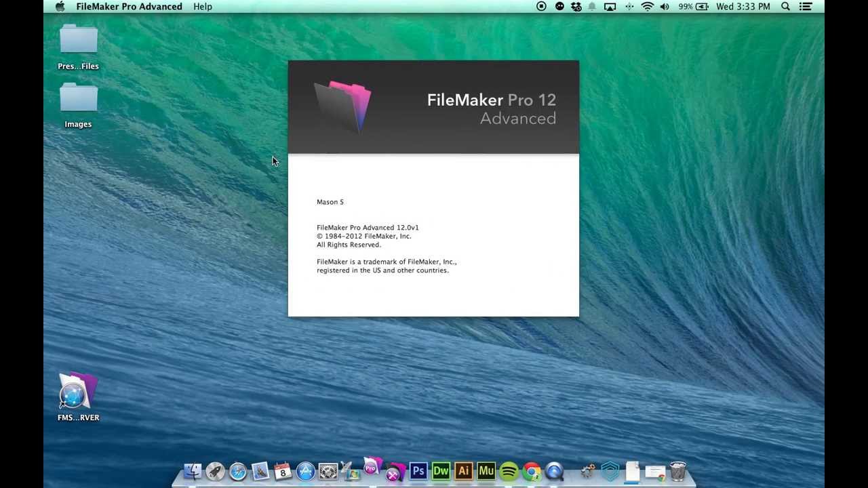Open QuickTime Player from the Dock
Viewport: 868px width, 488px height.
click(554, 470)
